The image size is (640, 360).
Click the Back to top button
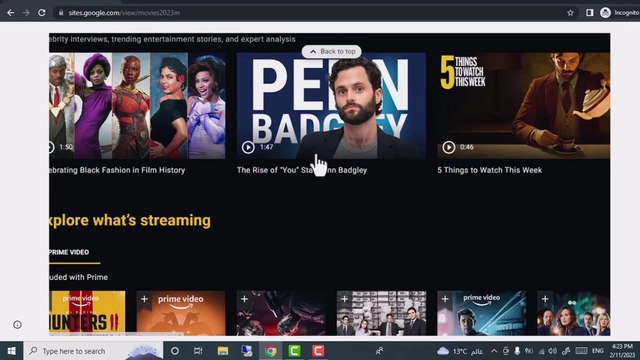click(331, 51)
